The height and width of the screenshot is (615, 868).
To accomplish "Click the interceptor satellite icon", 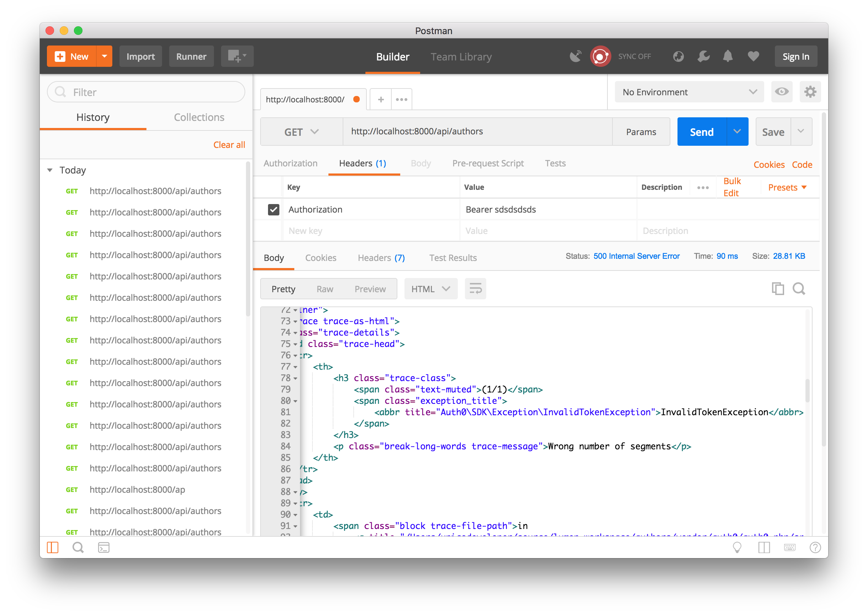I will coord(575,57).
